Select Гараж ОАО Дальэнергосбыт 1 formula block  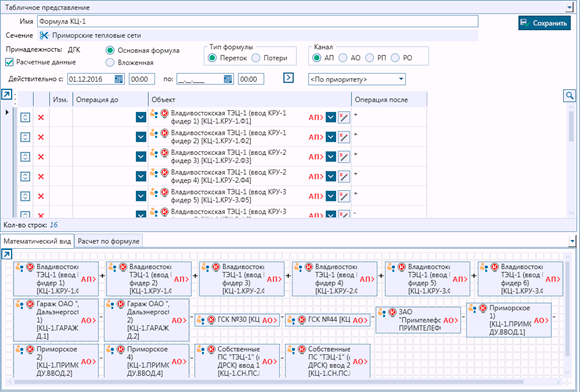[x=56, y=320]
